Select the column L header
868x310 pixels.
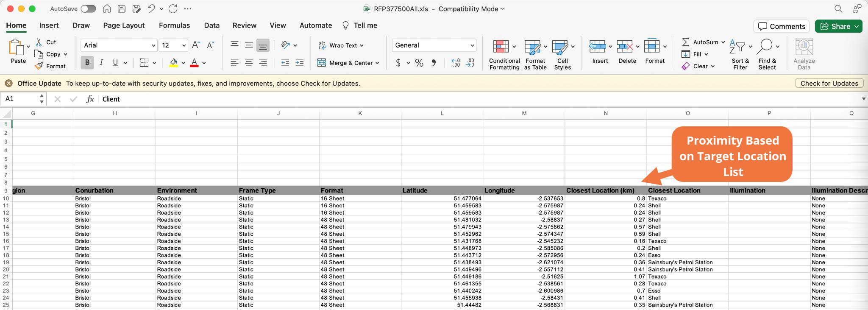[x=442, y=113]
